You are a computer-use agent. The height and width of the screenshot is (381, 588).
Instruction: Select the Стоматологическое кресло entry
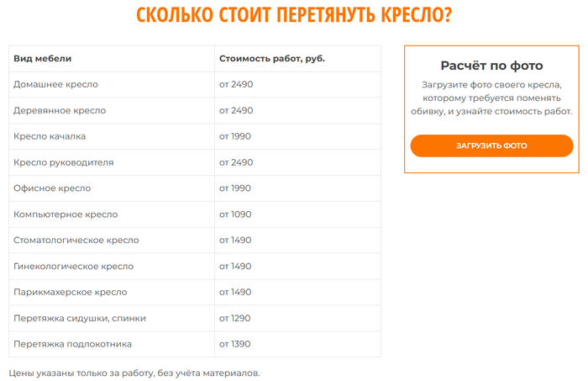pyautogui.click(x=76, y=241)
